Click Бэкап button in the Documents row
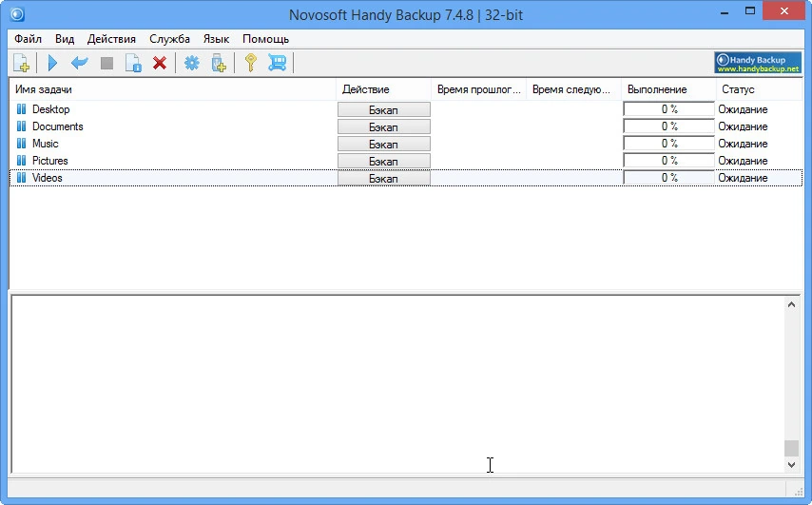812x505 pixels. (384, 126)
